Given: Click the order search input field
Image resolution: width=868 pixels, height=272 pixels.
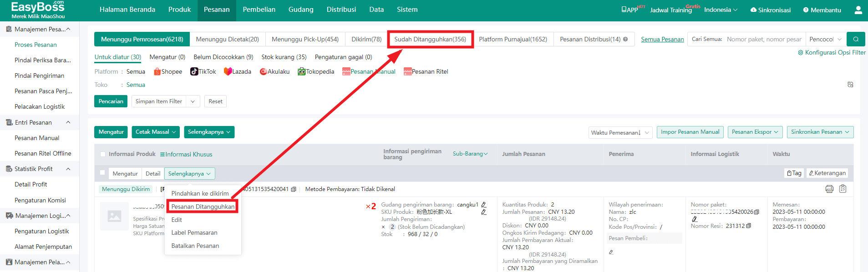Looking at the screenshot, I should pos(764,40).
